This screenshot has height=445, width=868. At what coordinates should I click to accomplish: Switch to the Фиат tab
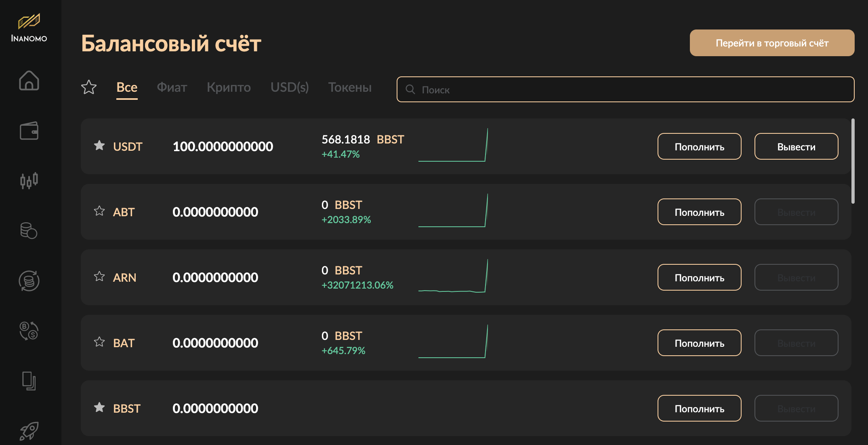[172, 87]
